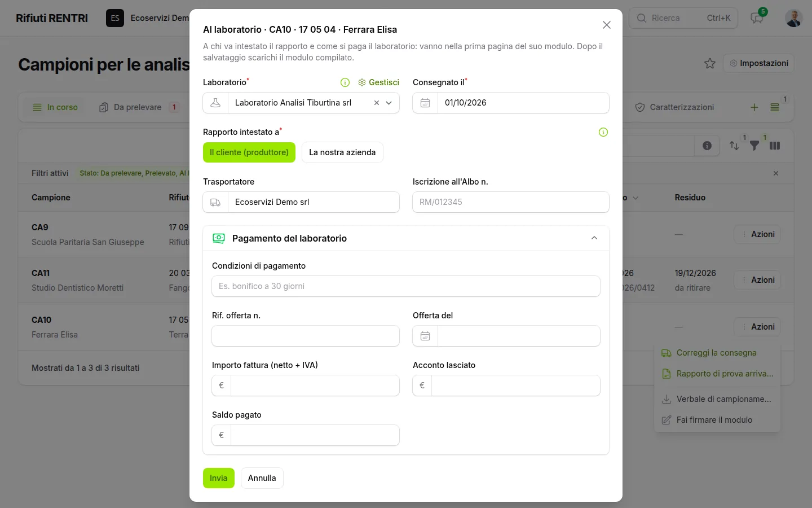Choose Verbale di campioname... menu item
Image resolution: width=812 pixels, height=508 pixels.
pos(717,399)
